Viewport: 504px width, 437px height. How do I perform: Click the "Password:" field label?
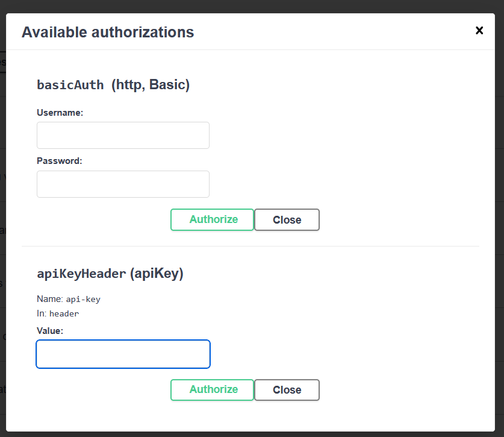click(59, 161)
